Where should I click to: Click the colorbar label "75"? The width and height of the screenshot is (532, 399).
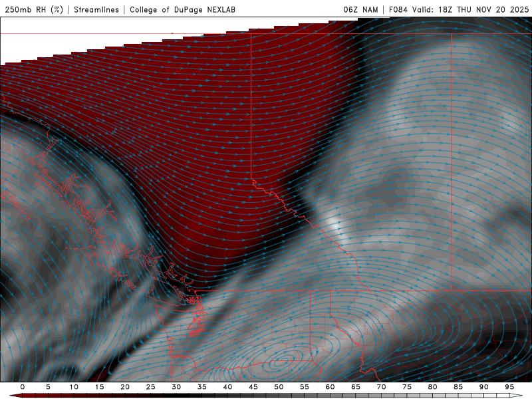pyautogui.click(x=407, y=387)
